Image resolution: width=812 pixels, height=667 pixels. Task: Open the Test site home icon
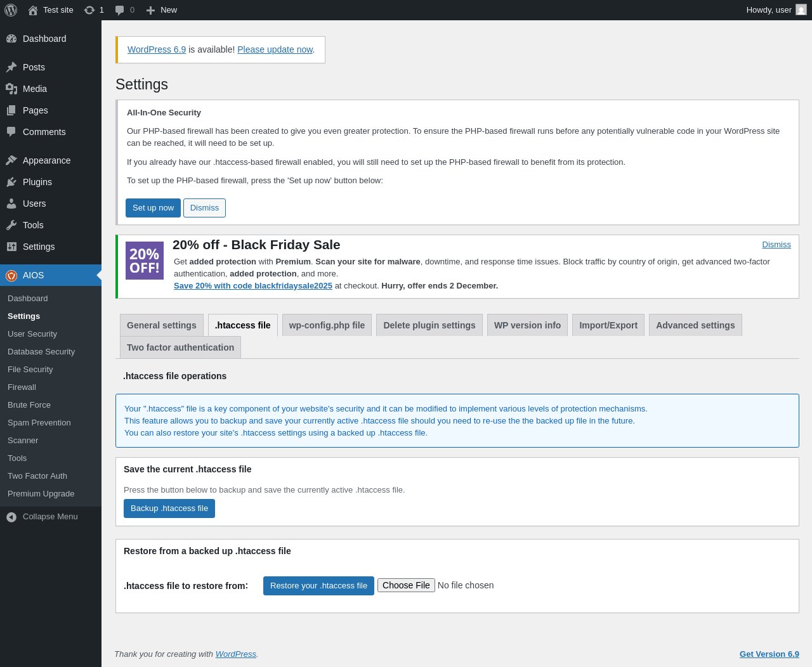33,10
